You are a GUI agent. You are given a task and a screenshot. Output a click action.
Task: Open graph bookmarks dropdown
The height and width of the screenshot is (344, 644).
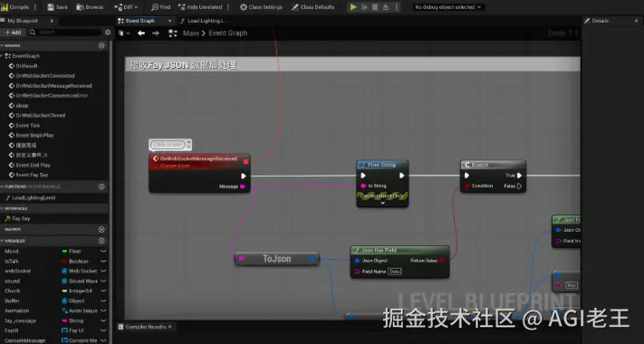pyautogui.click(x=123, y=33)
